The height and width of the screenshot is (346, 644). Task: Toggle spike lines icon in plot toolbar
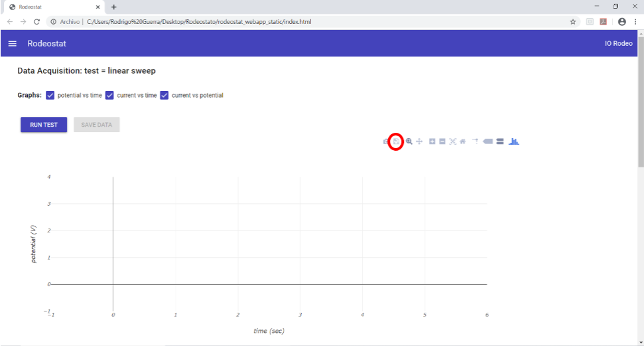click(475, 141)
